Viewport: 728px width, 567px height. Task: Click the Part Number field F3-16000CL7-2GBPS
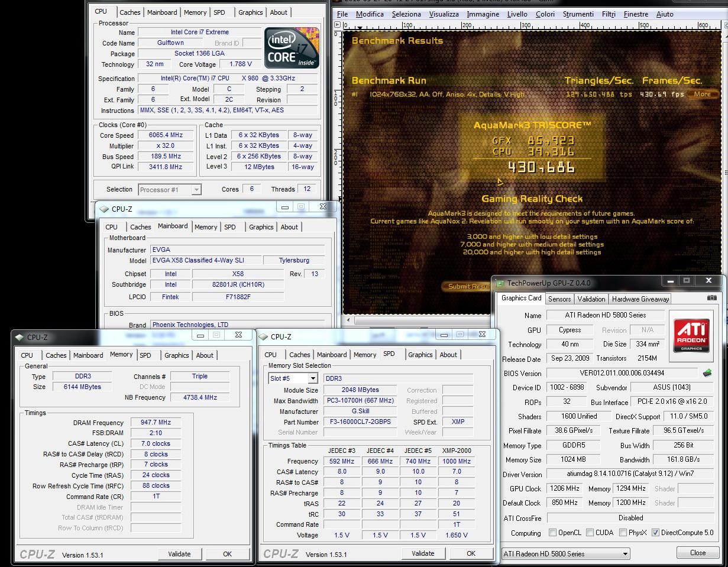[361, 422]
